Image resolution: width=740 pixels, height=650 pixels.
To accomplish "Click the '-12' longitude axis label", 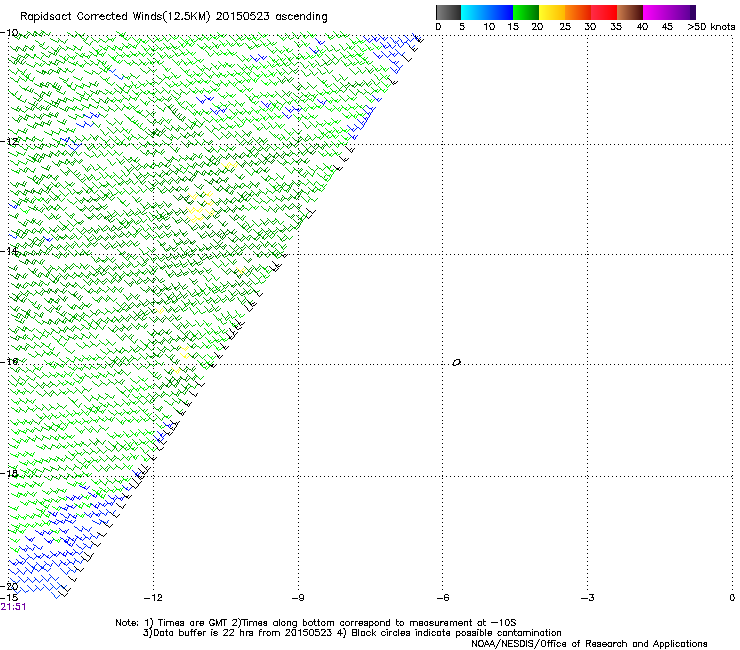I will click(x=153, y=598).
